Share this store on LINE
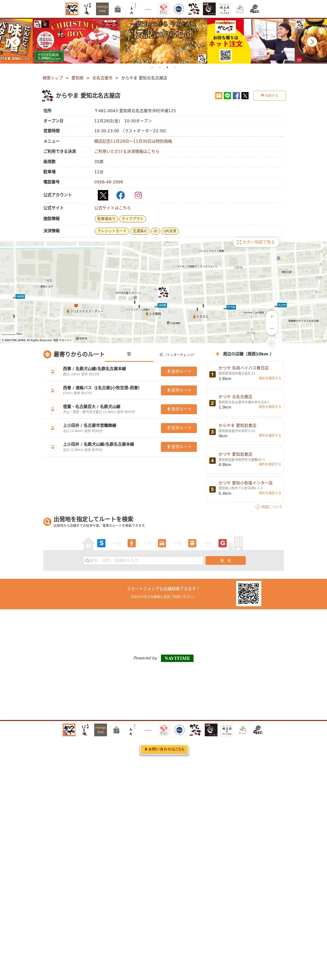Viewport: 327px width, 980px height. (x=227, y=95)
